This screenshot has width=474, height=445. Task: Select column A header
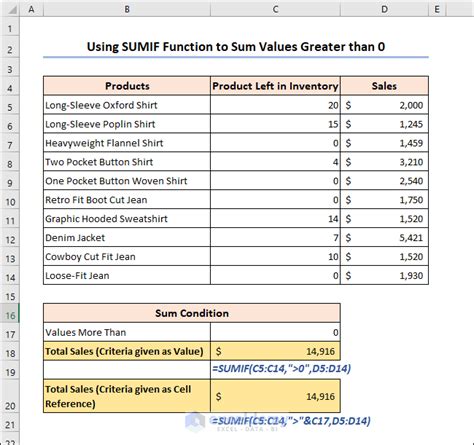(x=31, y=9)
